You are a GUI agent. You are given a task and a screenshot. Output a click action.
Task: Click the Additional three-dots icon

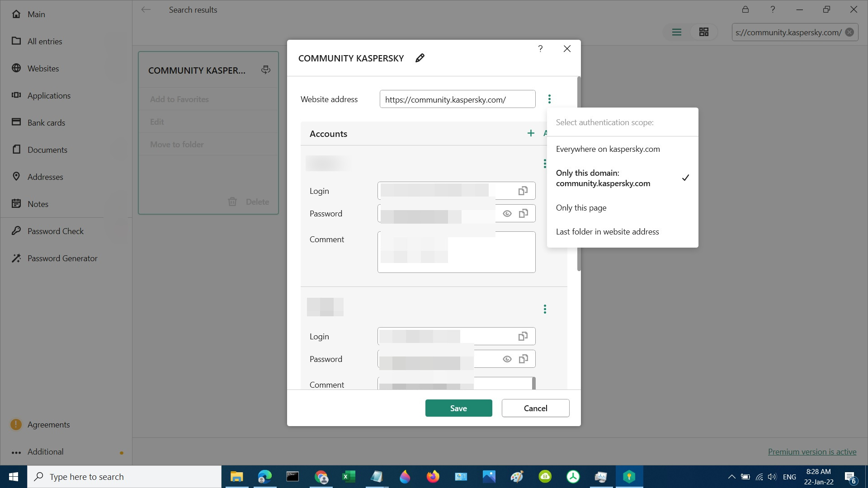coord(16,452)
